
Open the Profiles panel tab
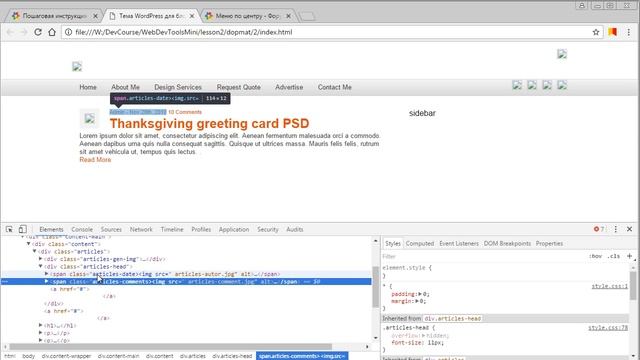(201, 229)
